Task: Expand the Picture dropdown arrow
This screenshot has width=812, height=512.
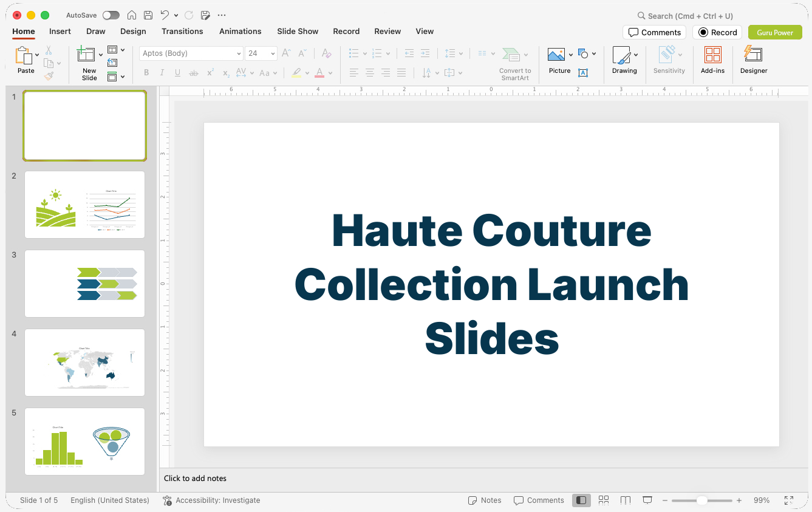Action: (571, 55)
